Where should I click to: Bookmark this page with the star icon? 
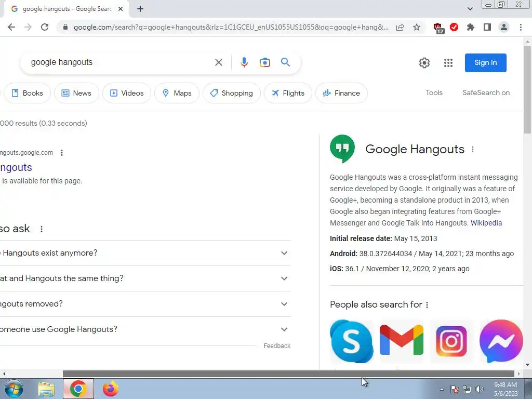tap(417, 28)
